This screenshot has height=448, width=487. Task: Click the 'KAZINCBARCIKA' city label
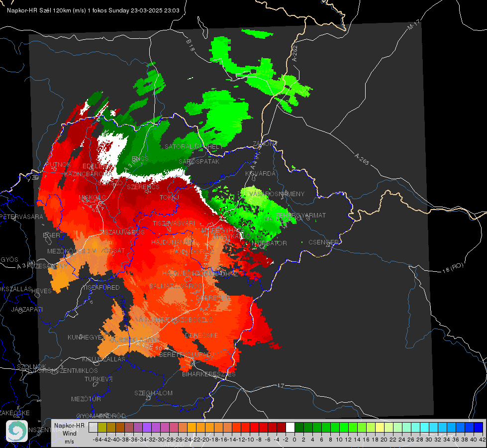pyautogui.click(x=89, y=174)
